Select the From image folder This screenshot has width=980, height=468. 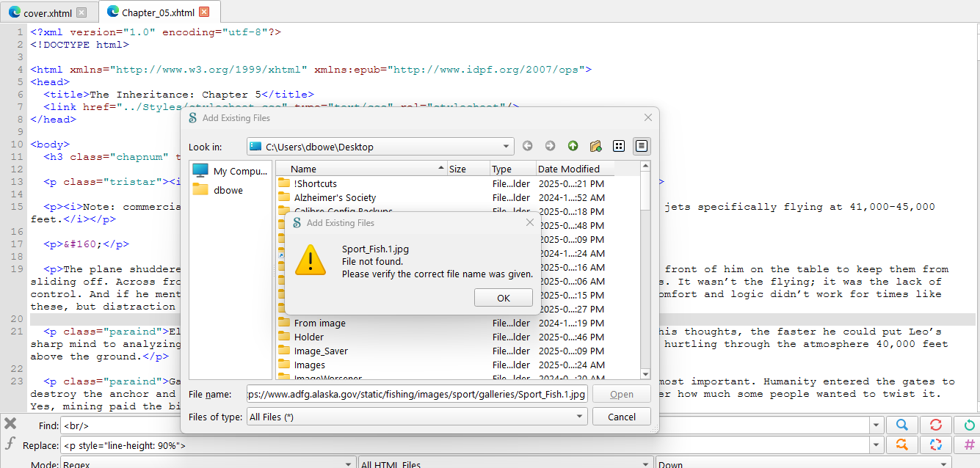pos(457,323)
